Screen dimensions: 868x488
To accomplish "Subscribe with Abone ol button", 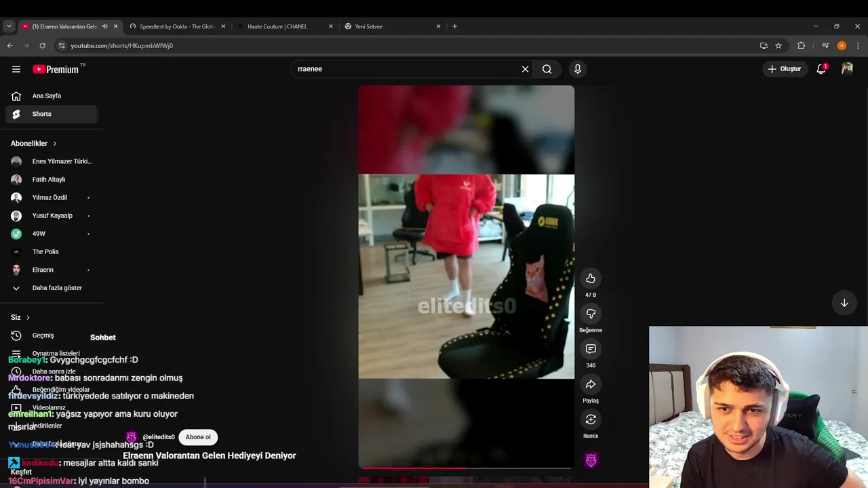I will [198, 437].
